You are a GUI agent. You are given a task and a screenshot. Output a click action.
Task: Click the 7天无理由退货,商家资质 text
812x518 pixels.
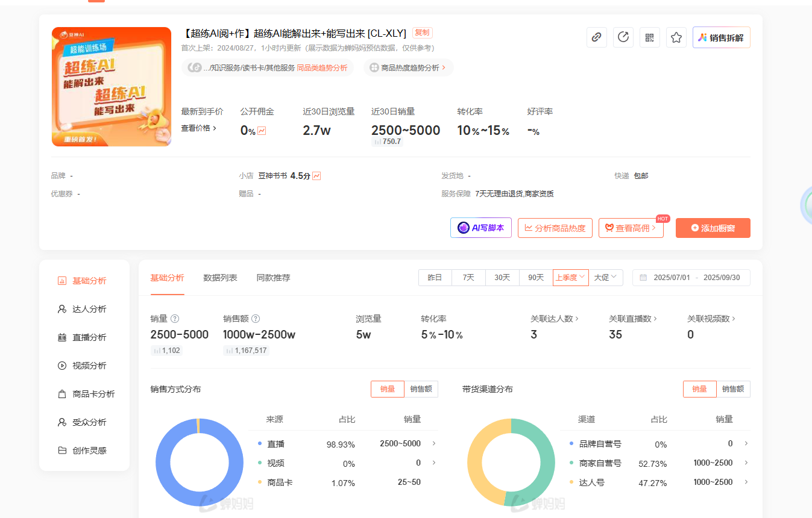(514, 194)
